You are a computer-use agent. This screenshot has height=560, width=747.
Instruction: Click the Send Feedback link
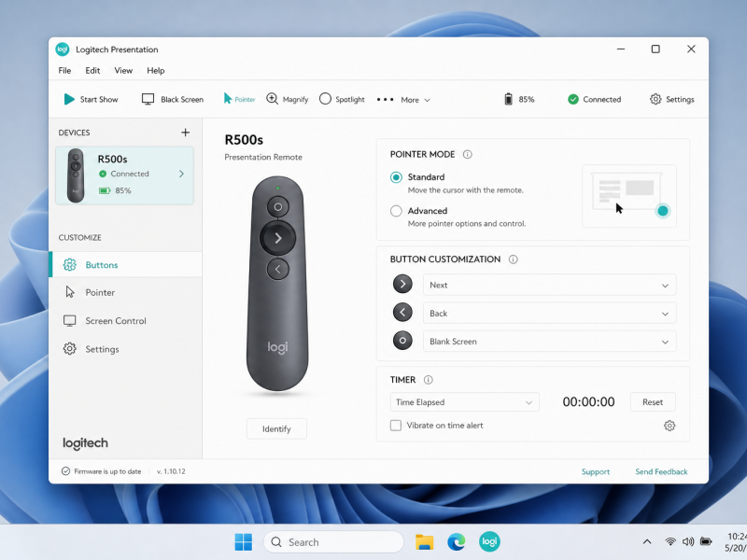click(661, 471)
